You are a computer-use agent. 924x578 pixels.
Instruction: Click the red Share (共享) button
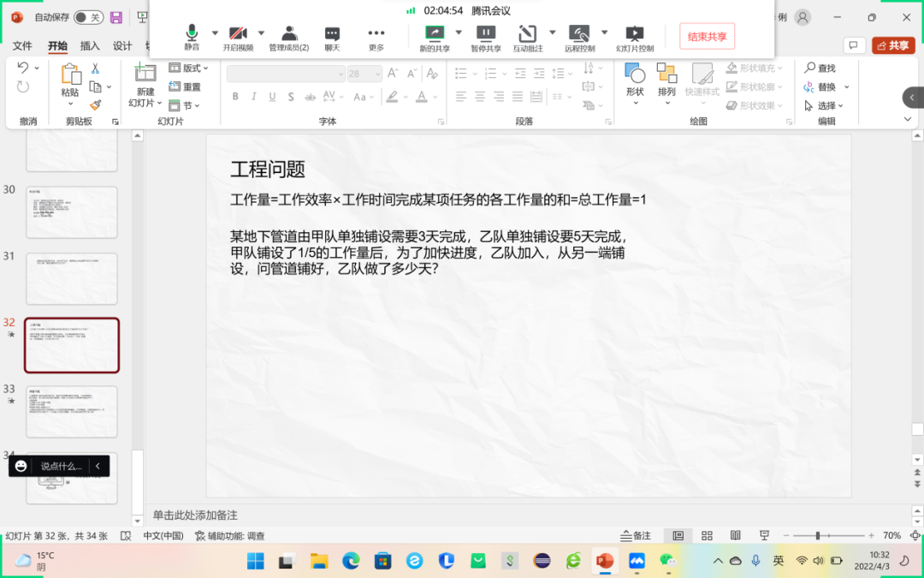[893, 45]
